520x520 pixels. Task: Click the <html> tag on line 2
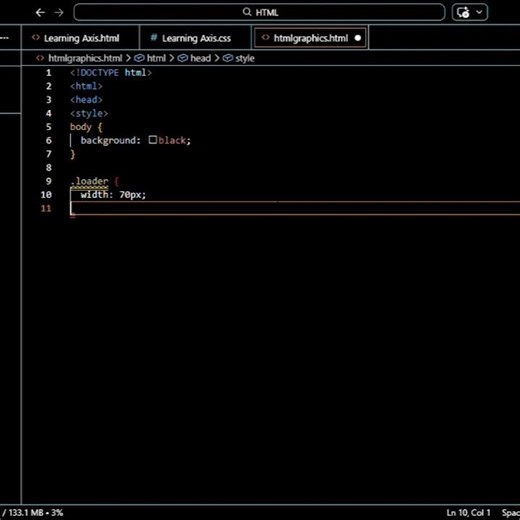pyautogui.click(x=86, y=86)
